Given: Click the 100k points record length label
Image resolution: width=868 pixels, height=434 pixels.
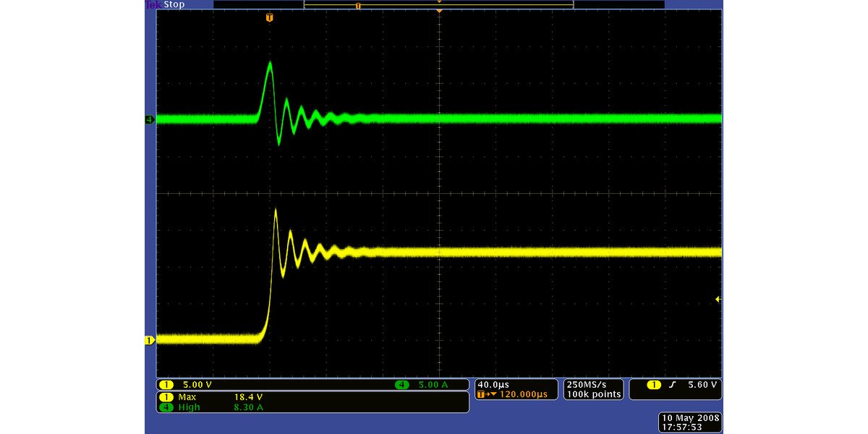Looking at the screenshot, I should 593,394.
